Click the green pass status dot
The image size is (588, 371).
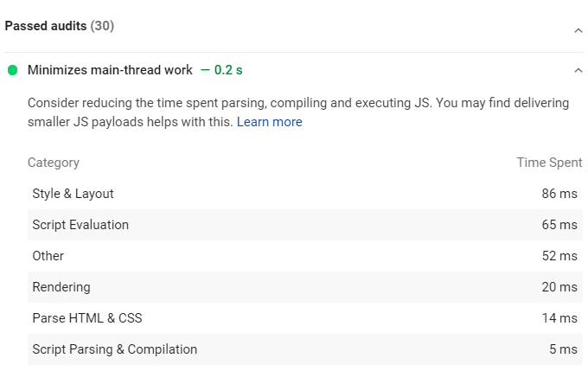12,70
